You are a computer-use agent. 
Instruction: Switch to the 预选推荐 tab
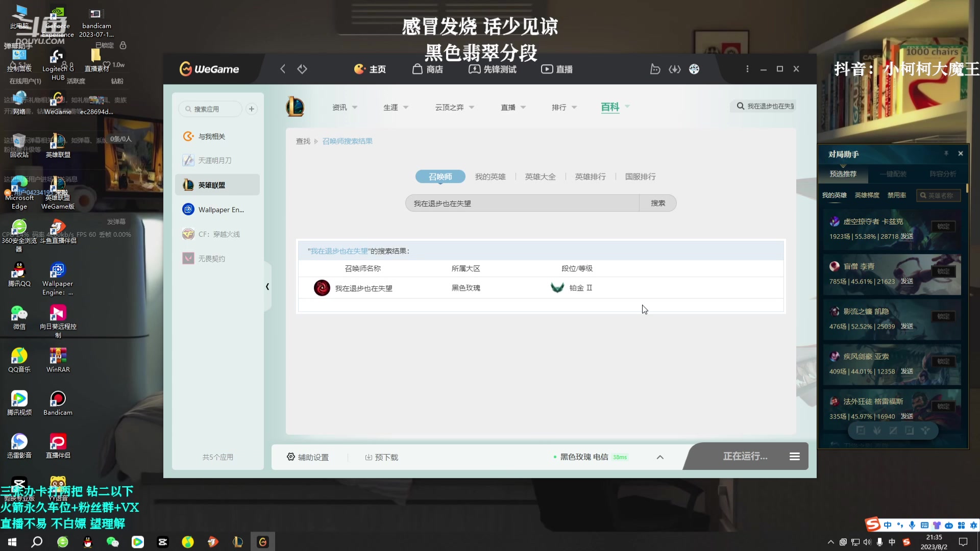(843, 174)
